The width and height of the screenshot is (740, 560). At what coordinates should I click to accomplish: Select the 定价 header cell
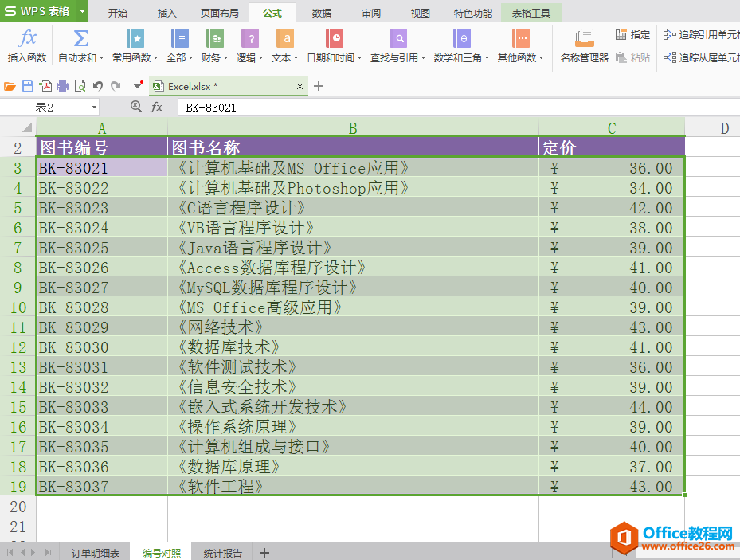tap(612, 147)
